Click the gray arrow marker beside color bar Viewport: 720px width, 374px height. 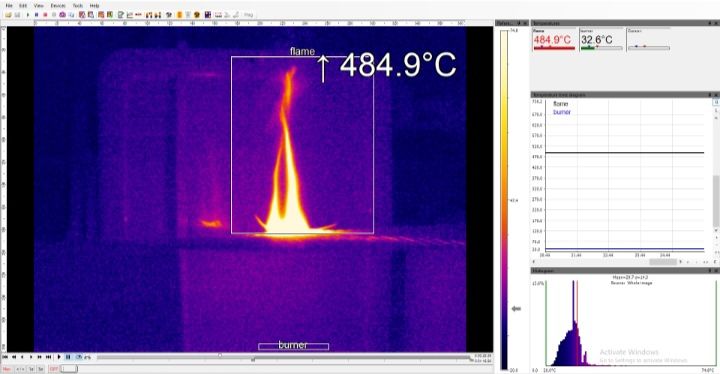(516, 309)
